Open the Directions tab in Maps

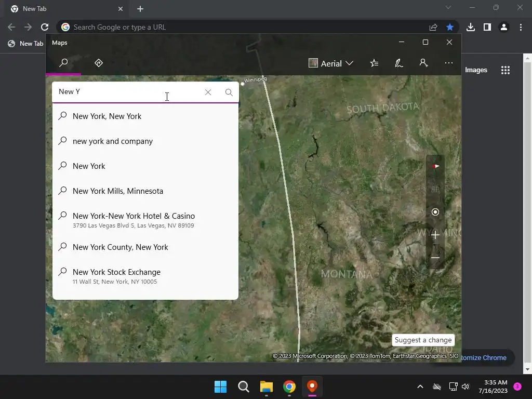point(99,63)
